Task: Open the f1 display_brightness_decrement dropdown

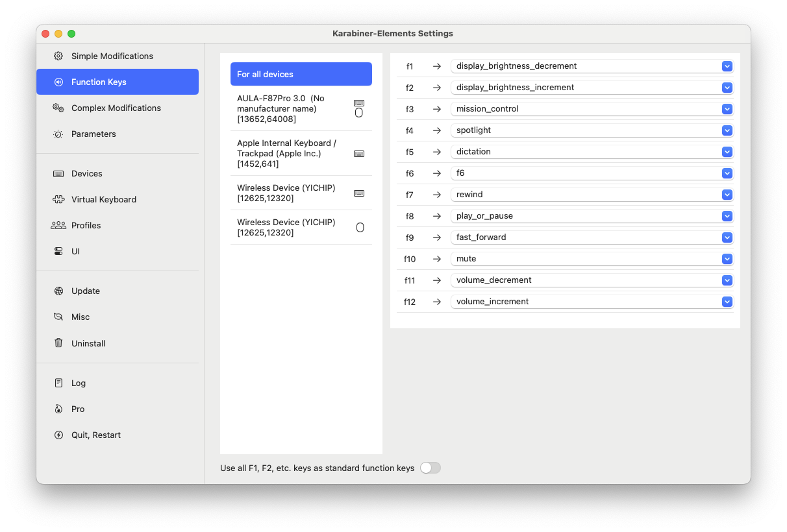Action: pyautogui.click(x=592, y=66)
